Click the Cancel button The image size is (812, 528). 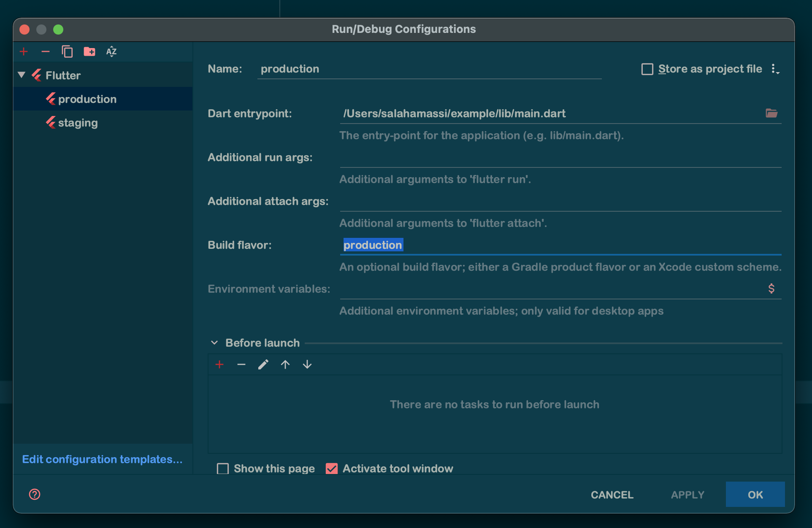[x=612, y=495]
